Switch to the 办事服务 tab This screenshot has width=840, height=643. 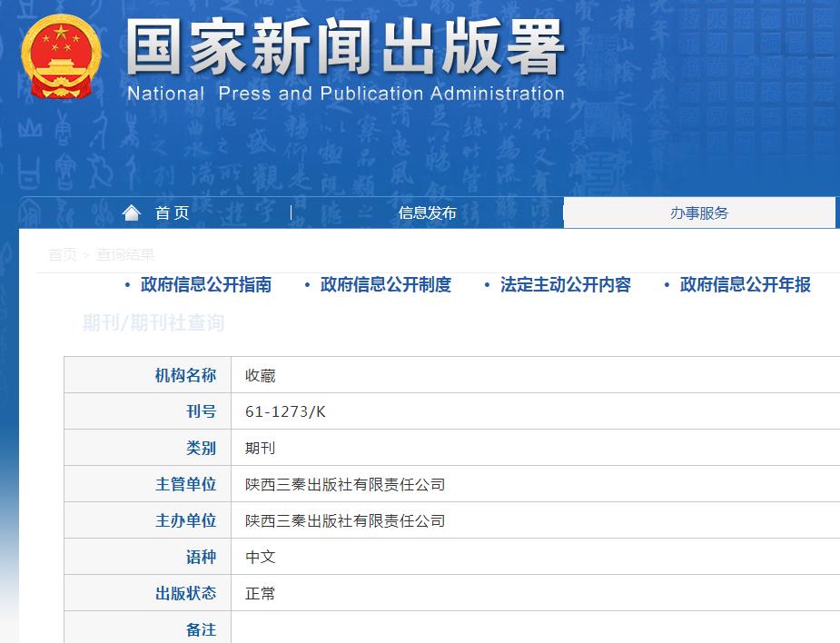click(x=699, y=213)
